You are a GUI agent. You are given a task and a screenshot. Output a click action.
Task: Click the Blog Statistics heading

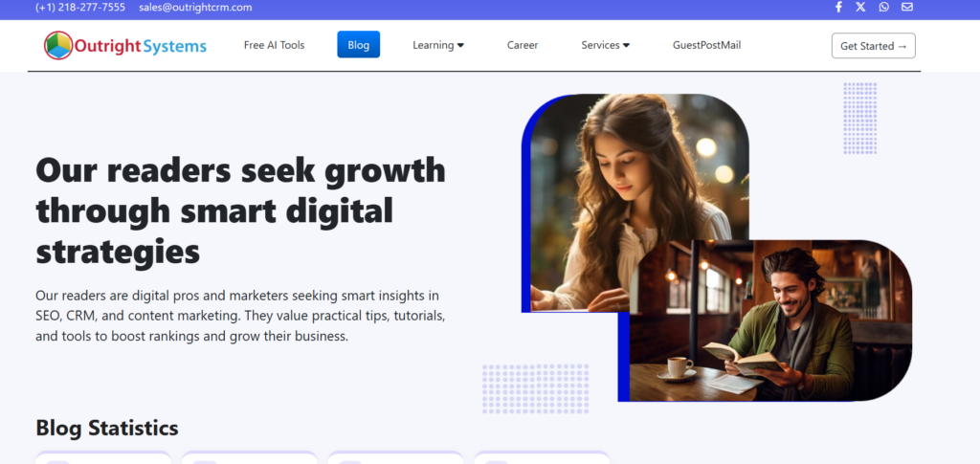107,428
